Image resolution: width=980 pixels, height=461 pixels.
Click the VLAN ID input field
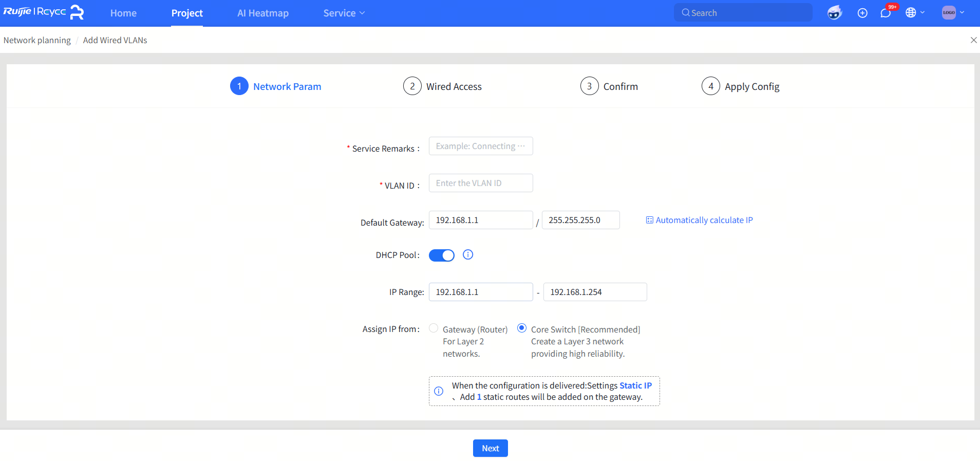coord(481,183)
